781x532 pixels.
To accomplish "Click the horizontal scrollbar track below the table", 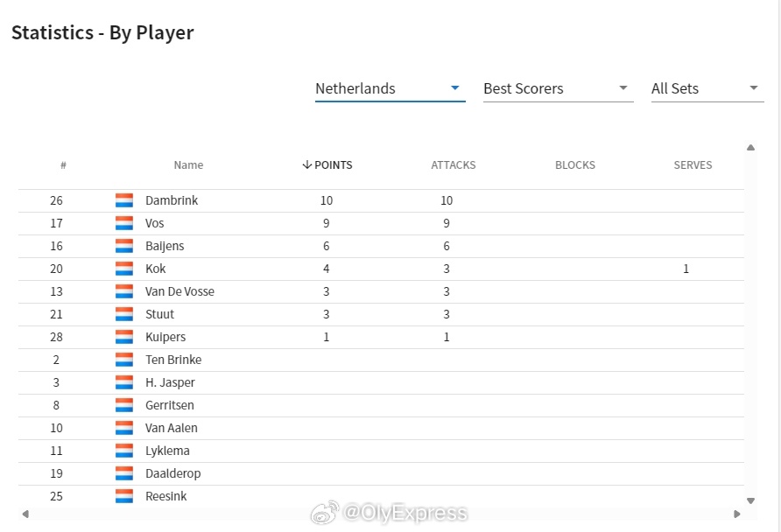I will pos(381,514).
